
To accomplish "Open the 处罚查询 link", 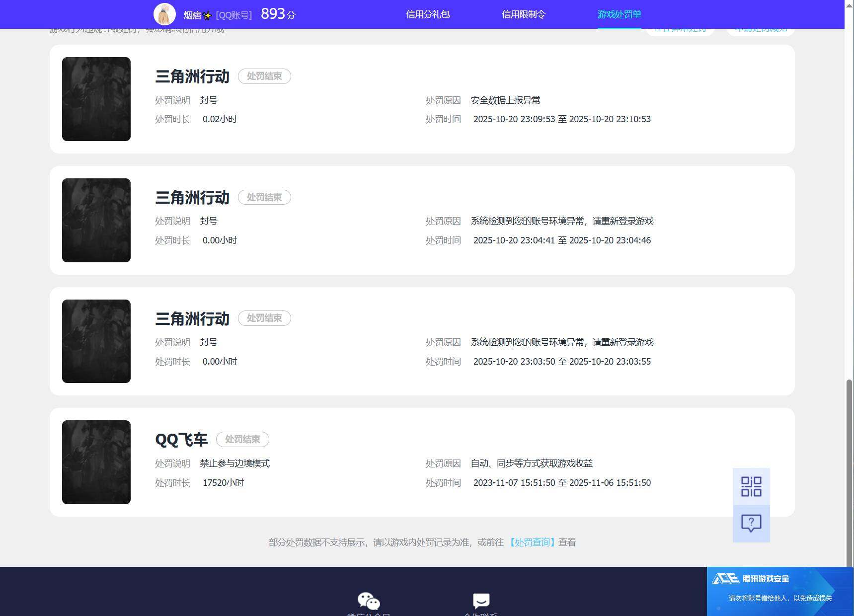I will pyautogui.click(x=532, y=542).
